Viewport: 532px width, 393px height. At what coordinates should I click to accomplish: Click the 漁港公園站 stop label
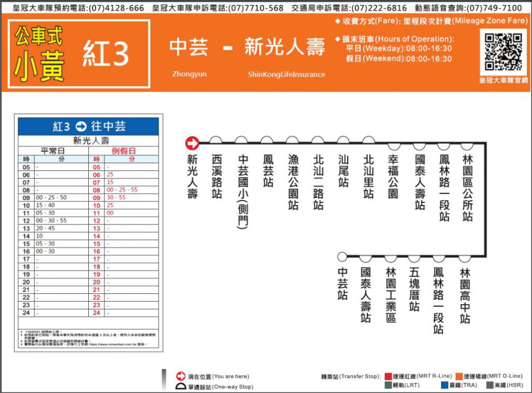[x=293, y=182]
